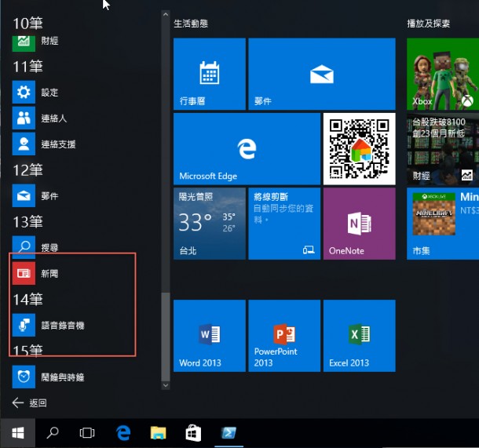This screenshot has height=448, width=479.
Task: Open Store from the taskbar
Action: (x=193, y=433)
